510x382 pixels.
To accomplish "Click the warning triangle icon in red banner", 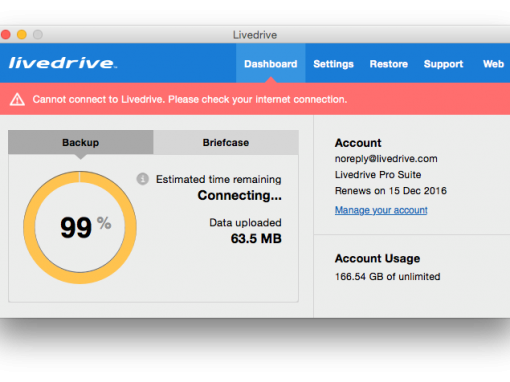I will point(17,100).
